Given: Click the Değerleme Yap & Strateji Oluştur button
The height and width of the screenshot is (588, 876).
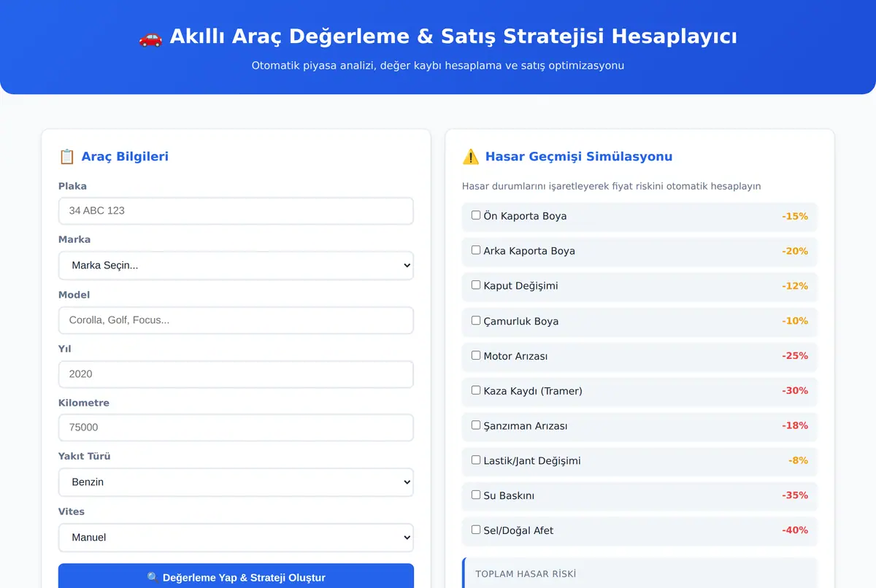Looking at the screenshot, I should [x=236, y=576].
